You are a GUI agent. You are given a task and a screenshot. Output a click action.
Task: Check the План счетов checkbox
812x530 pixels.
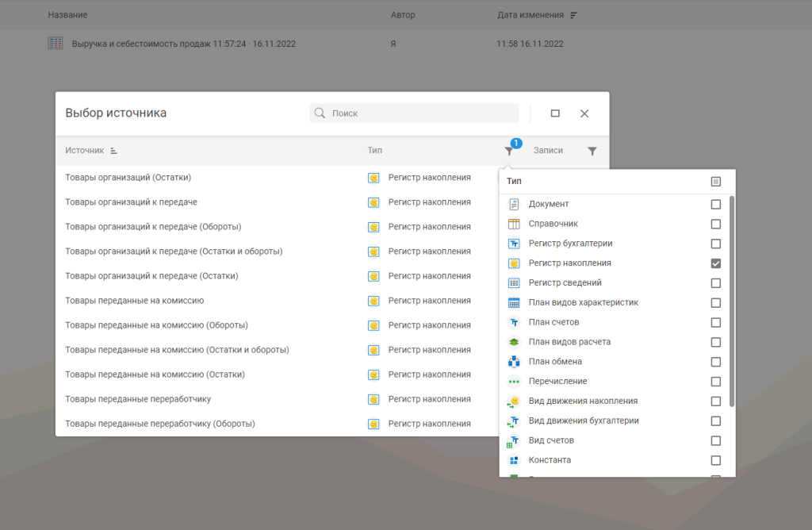[715, 323]
